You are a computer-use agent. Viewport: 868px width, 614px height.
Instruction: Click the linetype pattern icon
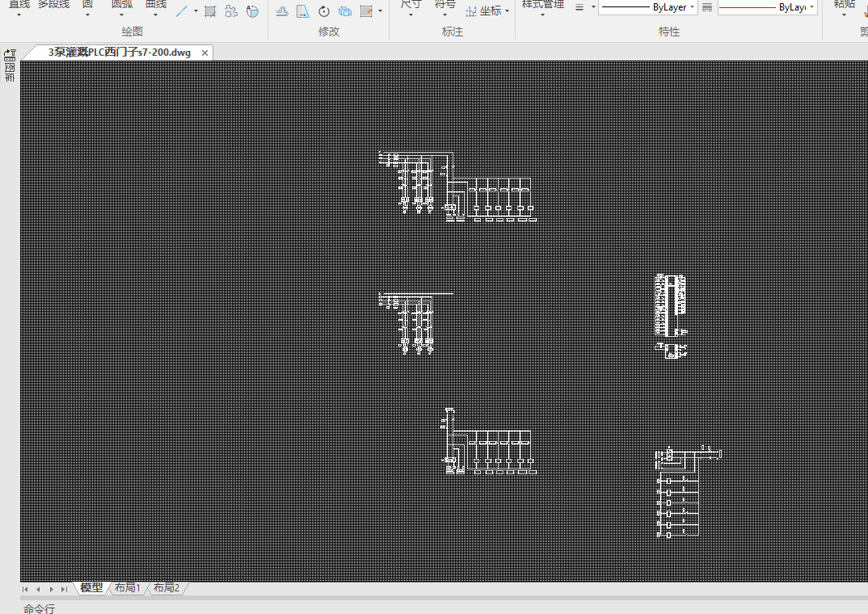pyautogui.click(x=707, y=7)
